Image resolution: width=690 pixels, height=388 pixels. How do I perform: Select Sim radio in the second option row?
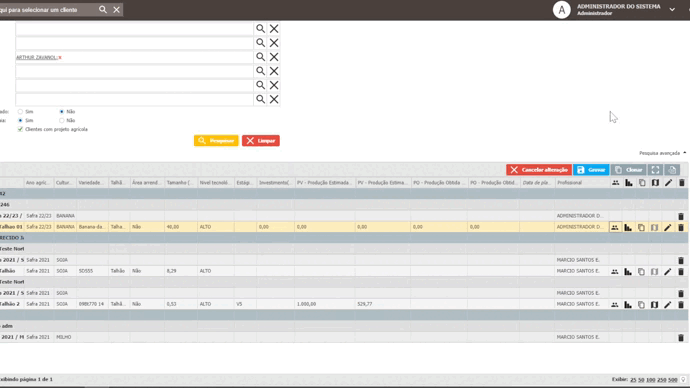point(20,121)
